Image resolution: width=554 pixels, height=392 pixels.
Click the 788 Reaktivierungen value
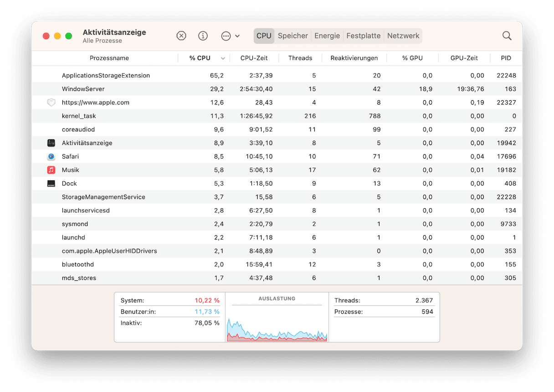(375, 116)
